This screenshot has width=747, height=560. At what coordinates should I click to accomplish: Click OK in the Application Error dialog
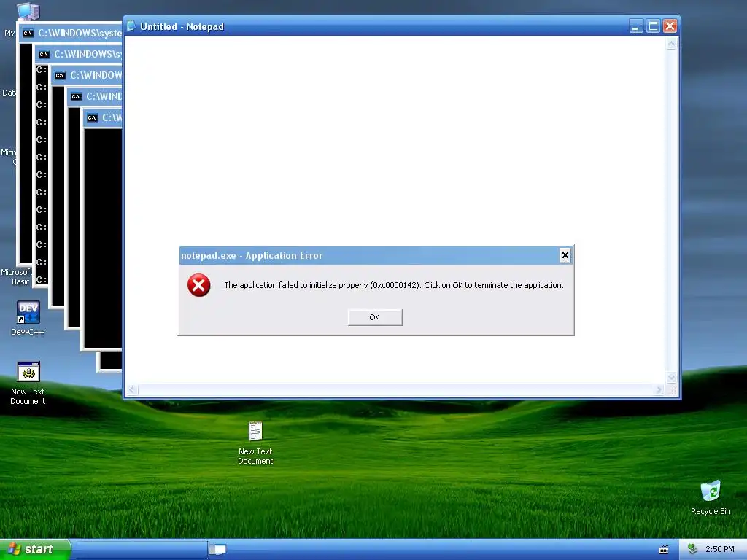coord(375,317)
